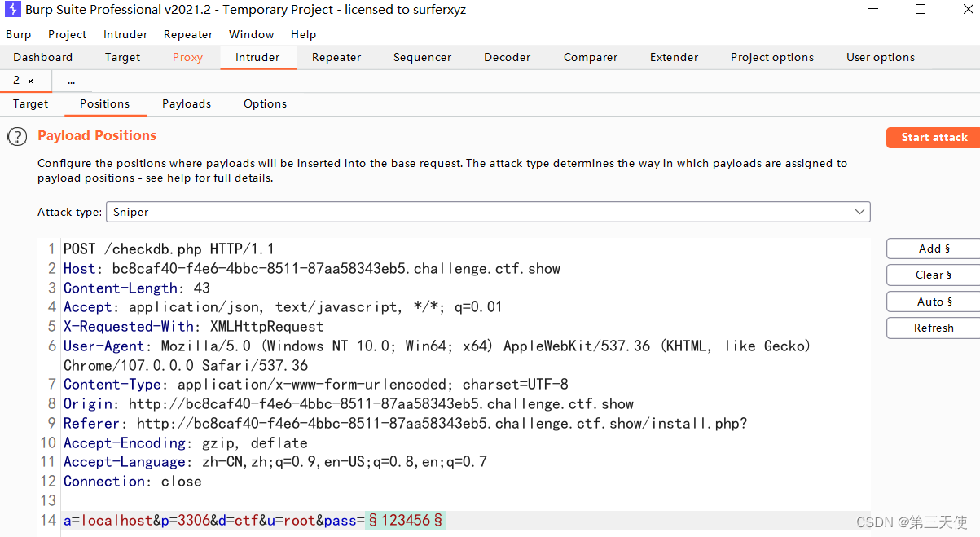Click the Refresh button

coord(934,328)
